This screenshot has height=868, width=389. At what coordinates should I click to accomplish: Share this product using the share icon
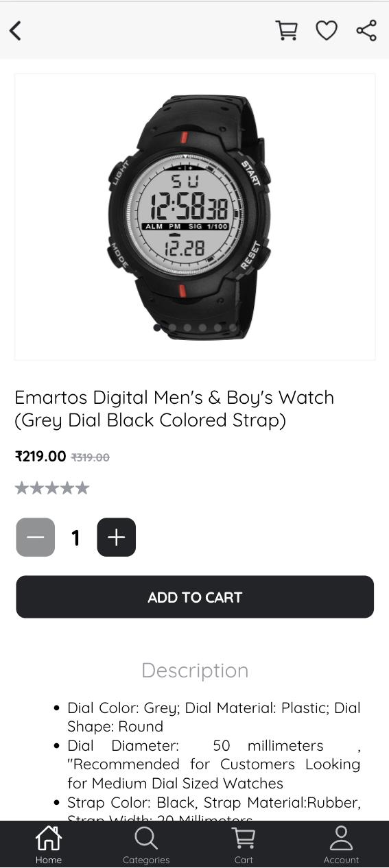coord(366,31)
